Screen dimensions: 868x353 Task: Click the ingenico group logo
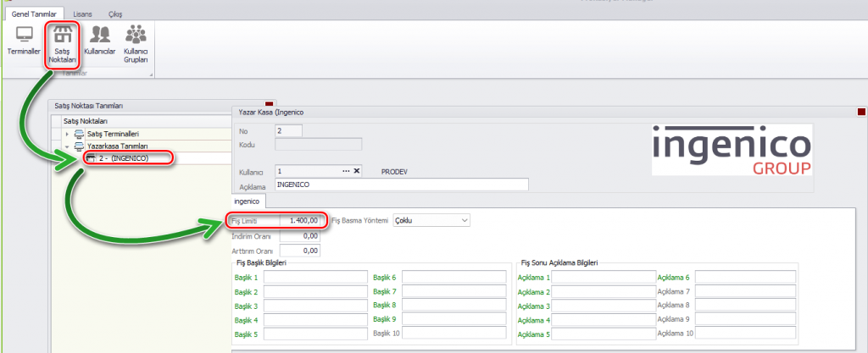click(x=732, y=150)
